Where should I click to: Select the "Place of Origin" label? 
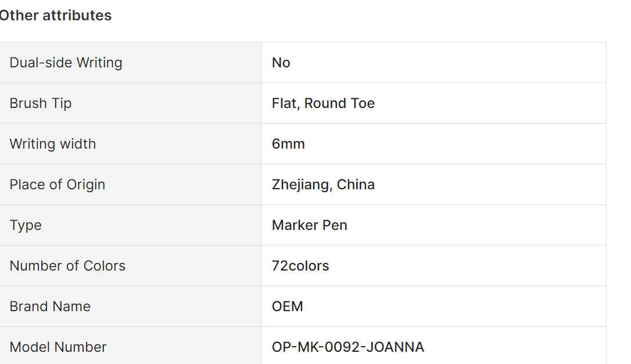[58, 185]
